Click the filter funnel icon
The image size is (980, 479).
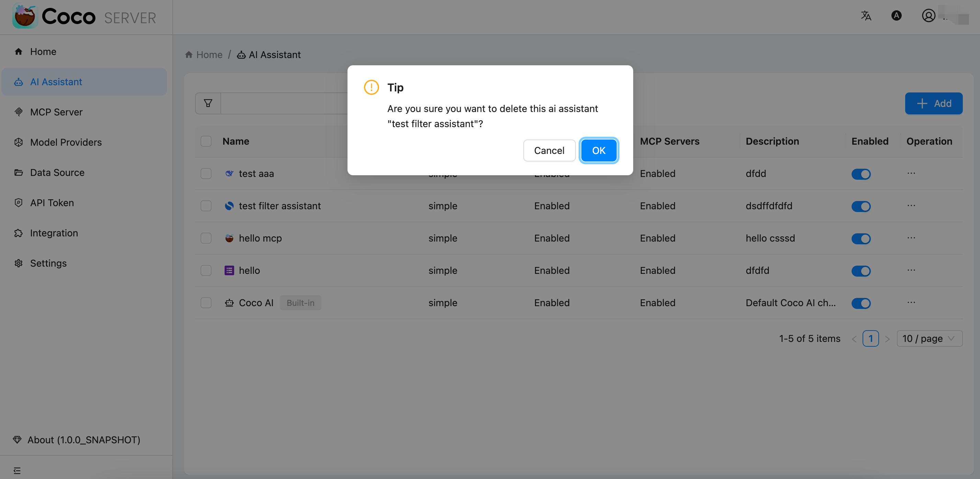pyautogui.click(x=208, y=103)
